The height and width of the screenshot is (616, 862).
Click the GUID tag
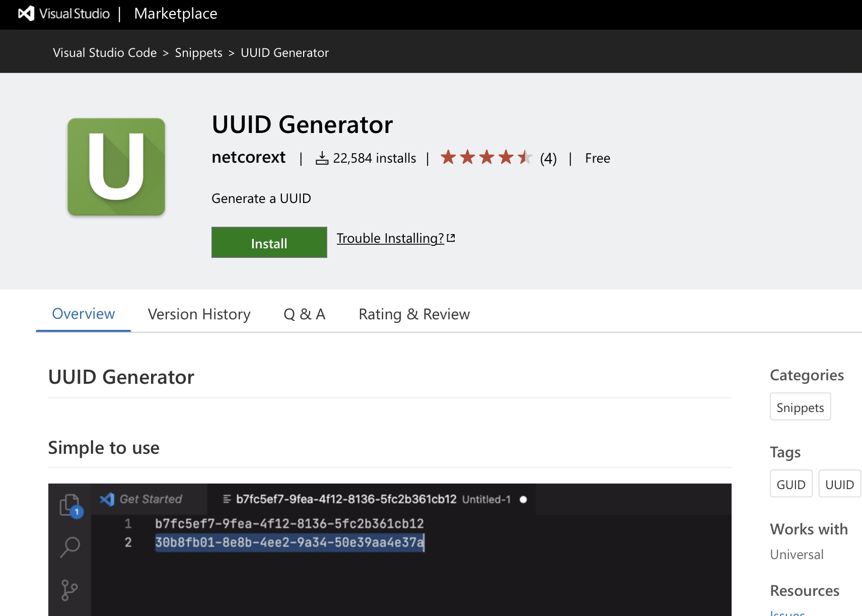coord(791,484)
